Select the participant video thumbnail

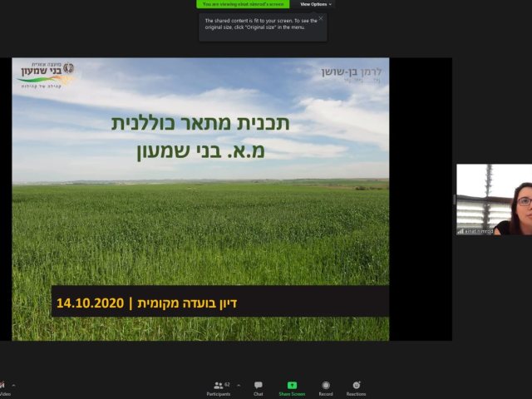pos(494,199)
